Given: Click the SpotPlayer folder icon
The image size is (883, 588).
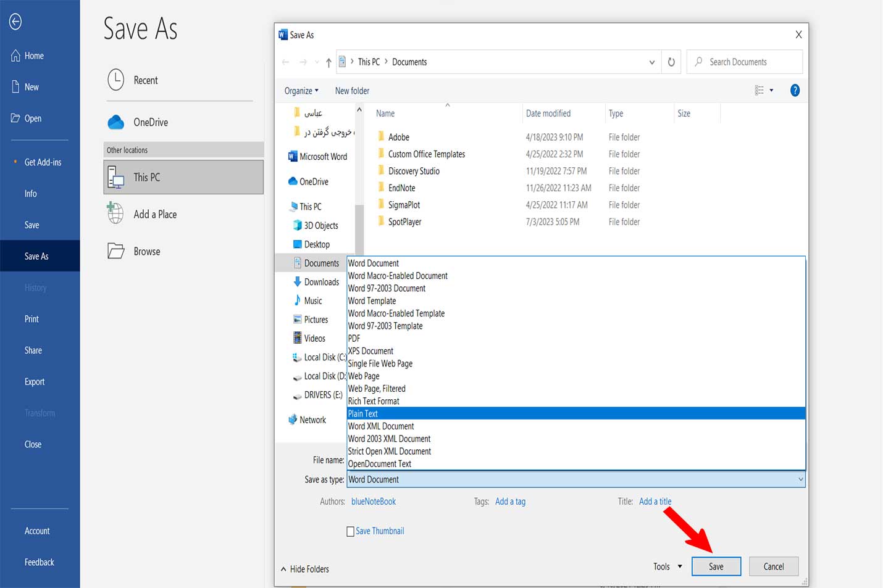Looking at the screenshot, I should [381, 222].
